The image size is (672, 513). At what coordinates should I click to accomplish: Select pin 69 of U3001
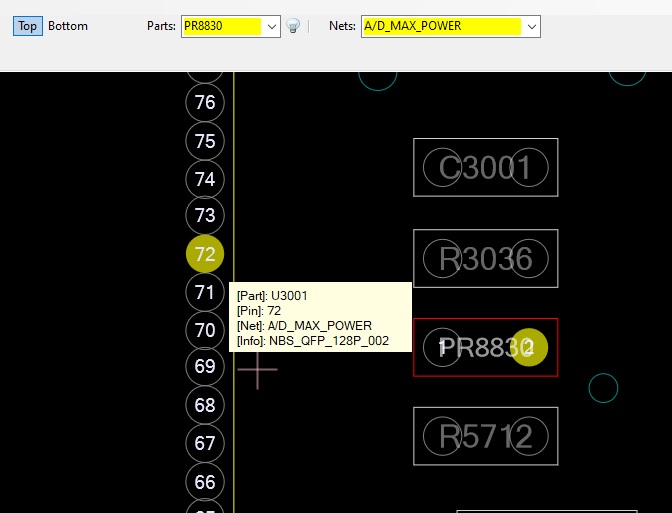click(x=205, y=366)
